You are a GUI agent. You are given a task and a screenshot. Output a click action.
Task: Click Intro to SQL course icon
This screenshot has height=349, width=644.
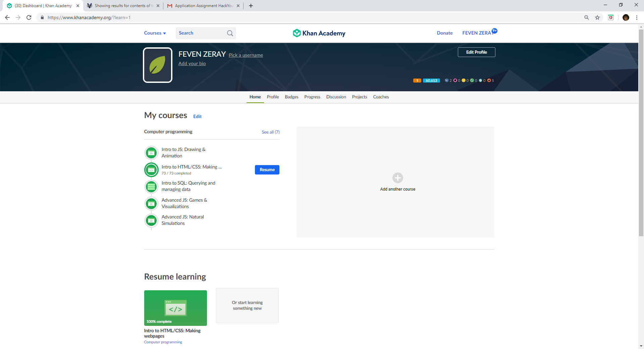pyautogui.click(x=151, y=187)
